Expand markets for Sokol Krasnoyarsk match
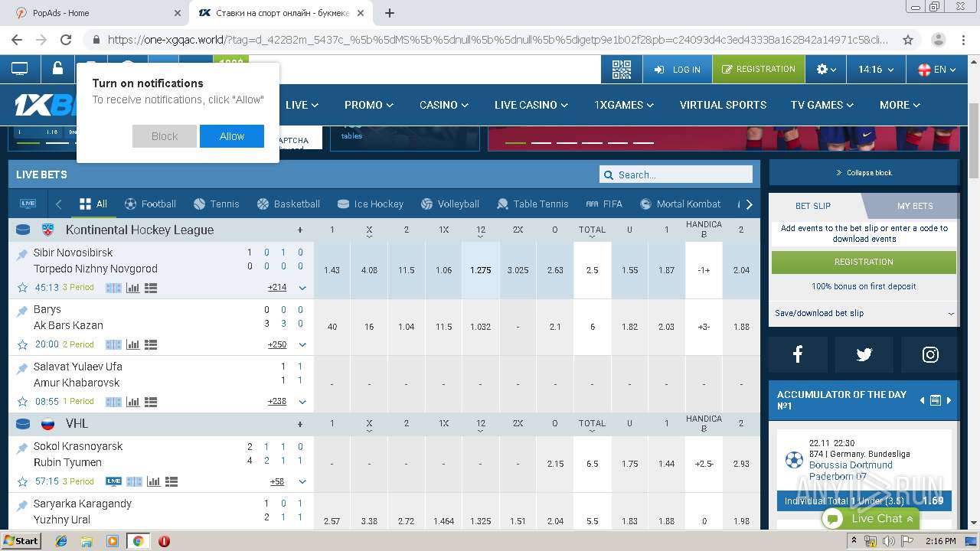This screenshot has width=980, height=551. pyautogui.click(x=302, y=482)
